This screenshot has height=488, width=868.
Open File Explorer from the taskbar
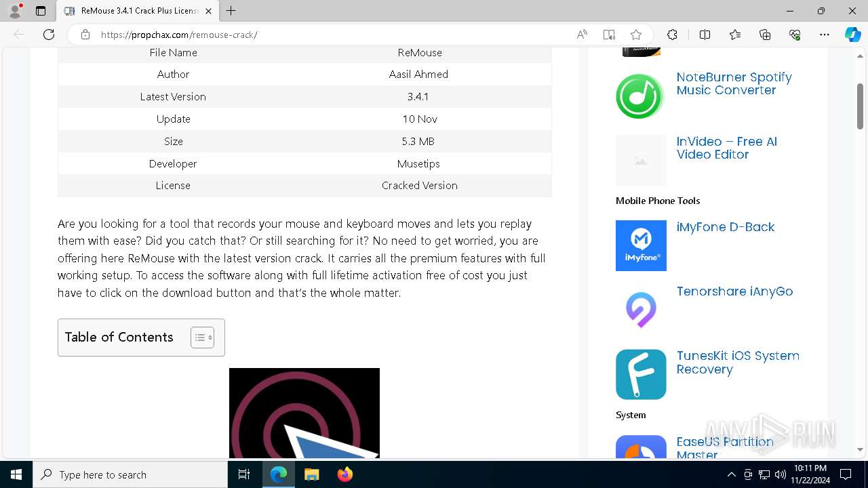[x=311, y=474]
